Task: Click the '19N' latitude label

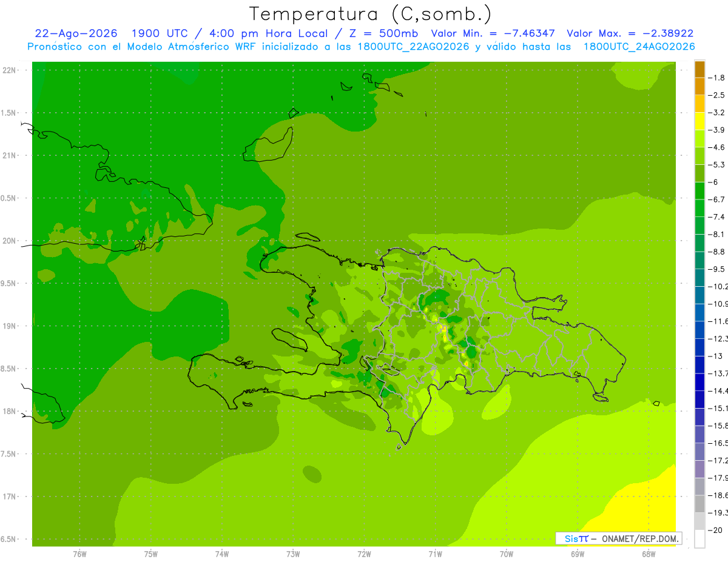Action: (x=9, y=326)
